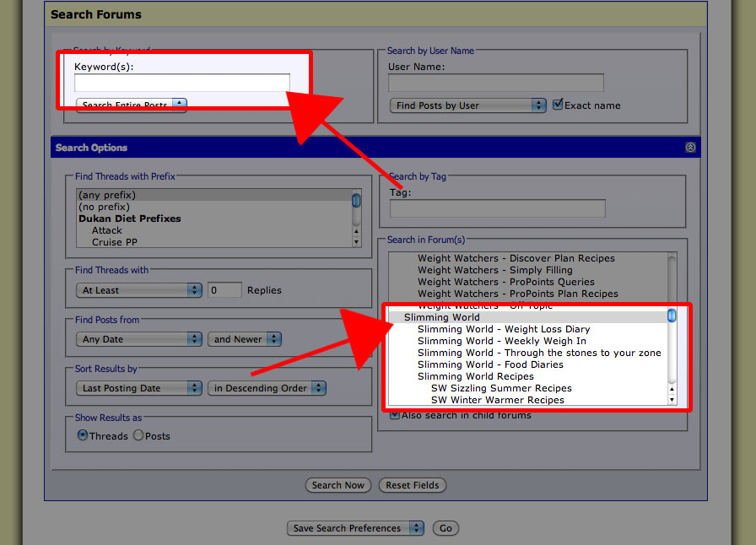Click into the Tag input field
This screenshot has height=545, width=756.
click(497, 208)
